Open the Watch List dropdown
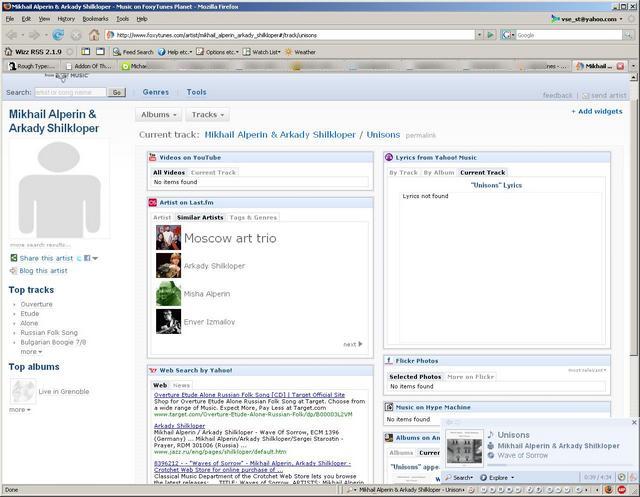 (x=262, y=52)
